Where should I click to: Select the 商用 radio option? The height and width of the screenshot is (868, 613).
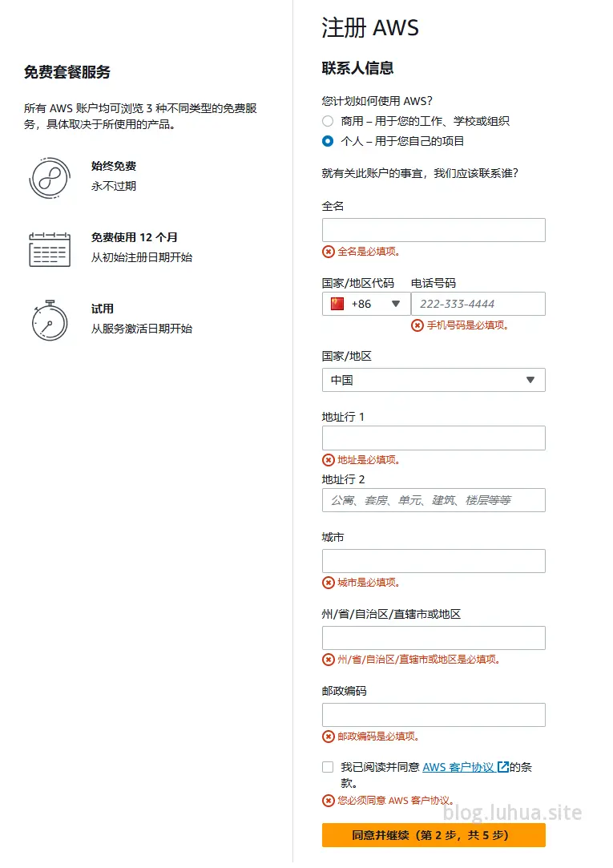(328, 121)
